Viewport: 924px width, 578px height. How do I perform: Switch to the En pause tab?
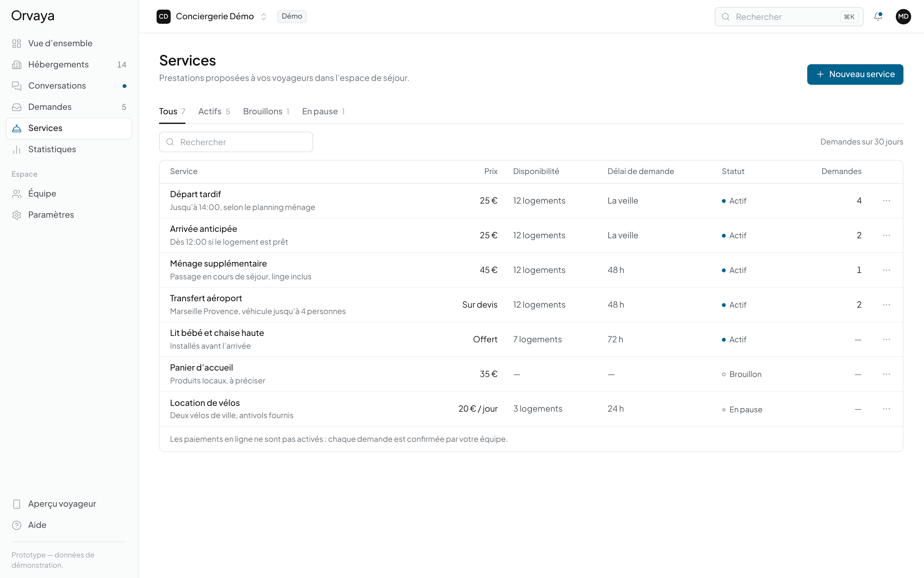pos(323,111)
